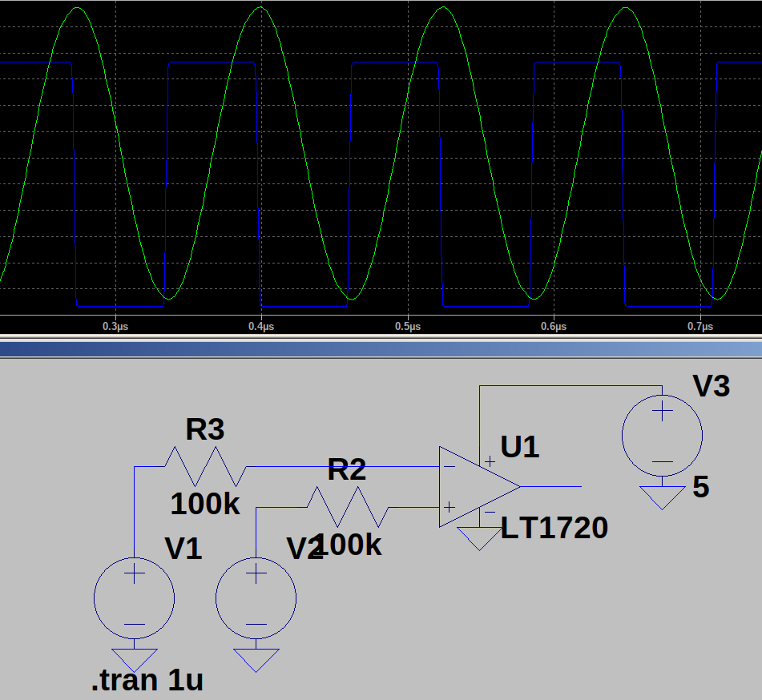
Task: Click the ground symbol under the comparator
Action: [479, 538]
